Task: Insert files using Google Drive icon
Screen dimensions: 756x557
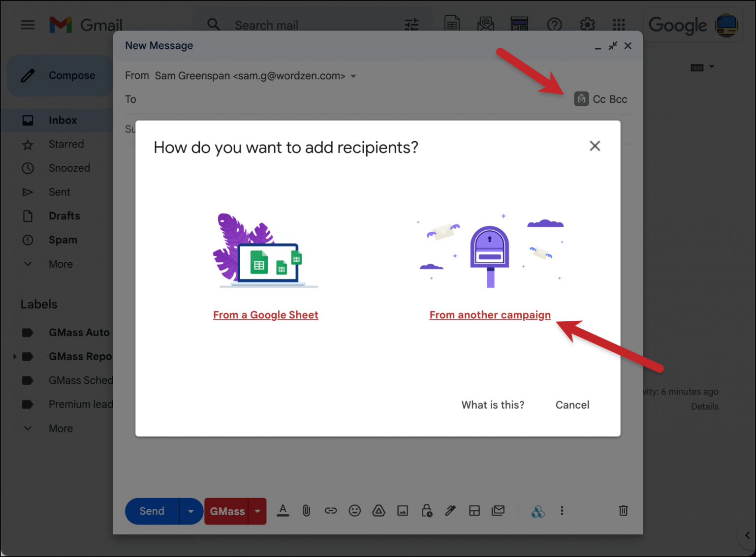Action: coord(378,511)
